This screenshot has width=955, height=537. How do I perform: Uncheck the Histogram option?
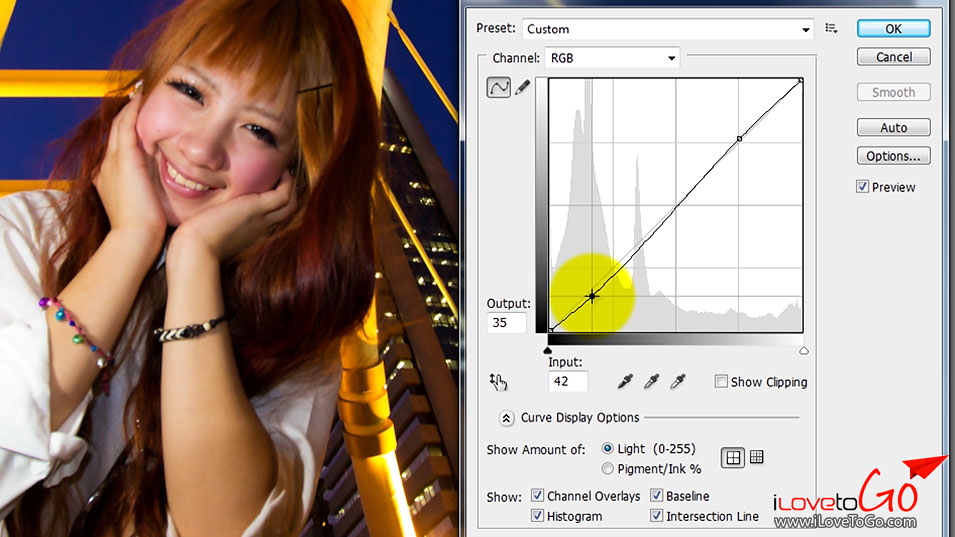click(x=537, y=516)
